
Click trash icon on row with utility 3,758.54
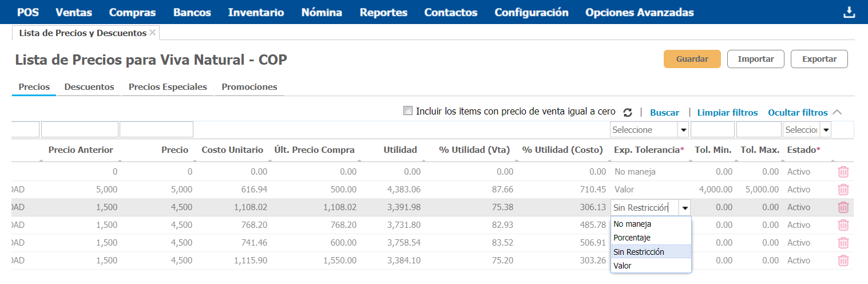pyautogui.click(x=843, y=243)
